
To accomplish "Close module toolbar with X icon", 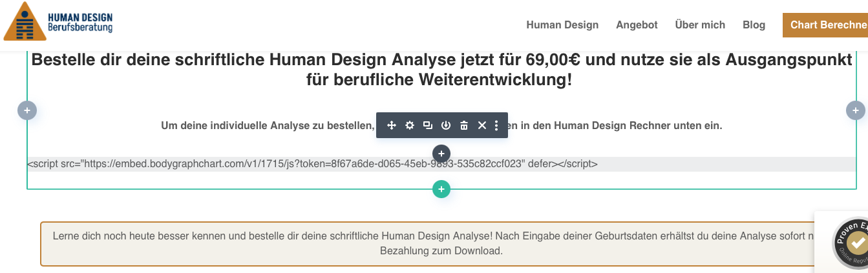I will click(x=482, y=125).
